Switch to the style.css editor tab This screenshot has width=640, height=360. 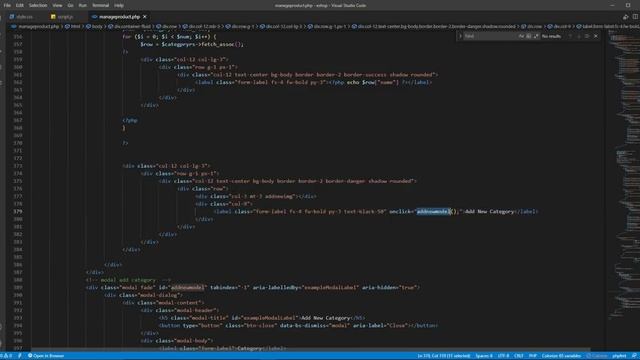tap(24, 17)
